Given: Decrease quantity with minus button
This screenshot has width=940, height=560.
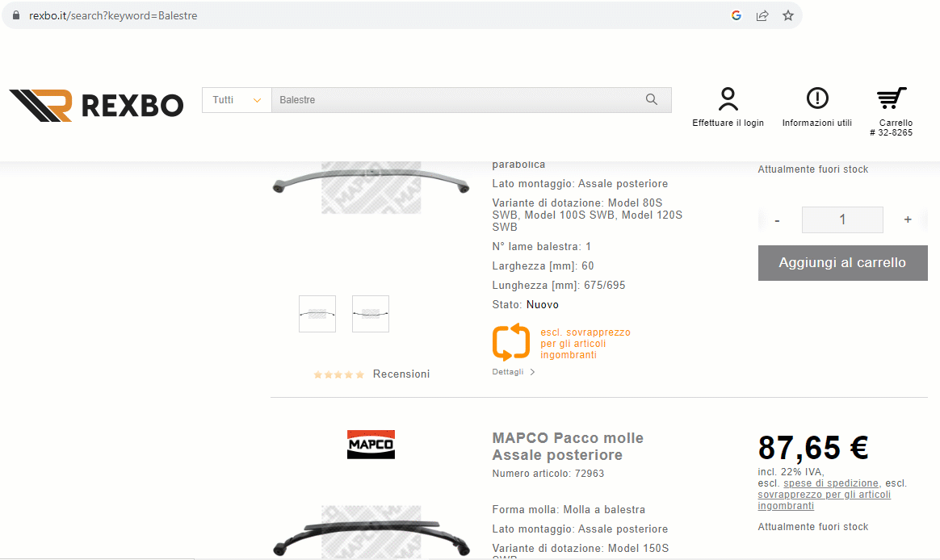Looking at the screenshot, I should click(x=777, y=220).
